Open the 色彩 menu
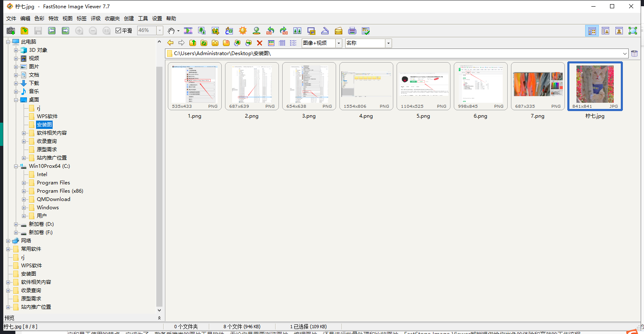644x334 pixels. (39, 18)
